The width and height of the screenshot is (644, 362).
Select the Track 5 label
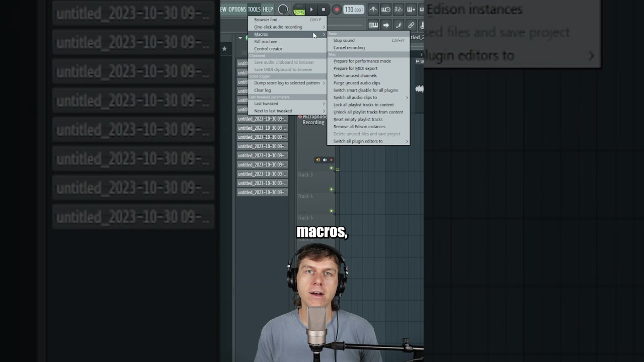coord(305,218)
